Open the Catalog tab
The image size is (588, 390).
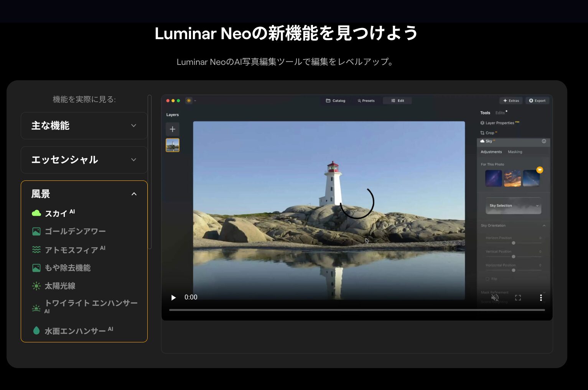(336, 101)
